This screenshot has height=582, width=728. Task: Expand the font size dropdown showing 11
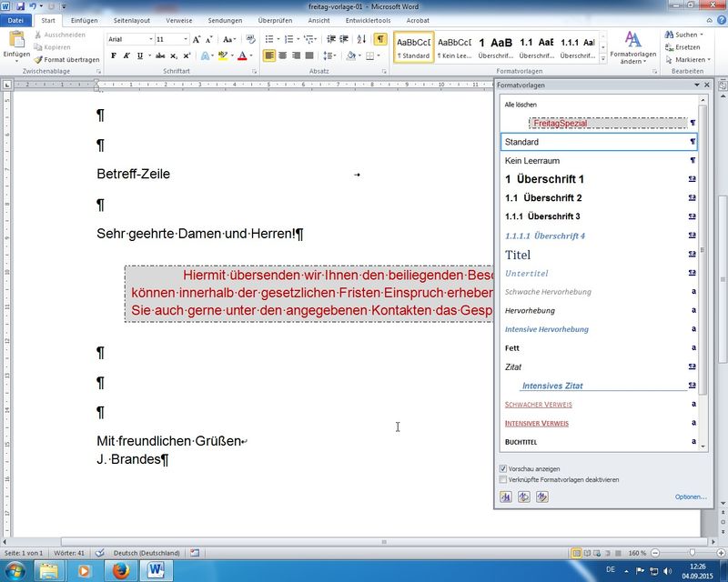point(186,40)
